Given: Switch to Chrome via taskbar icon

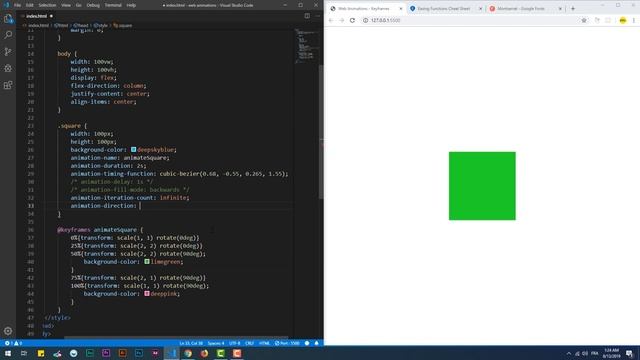Looking at the screenshot, I should tap(188, 353).
